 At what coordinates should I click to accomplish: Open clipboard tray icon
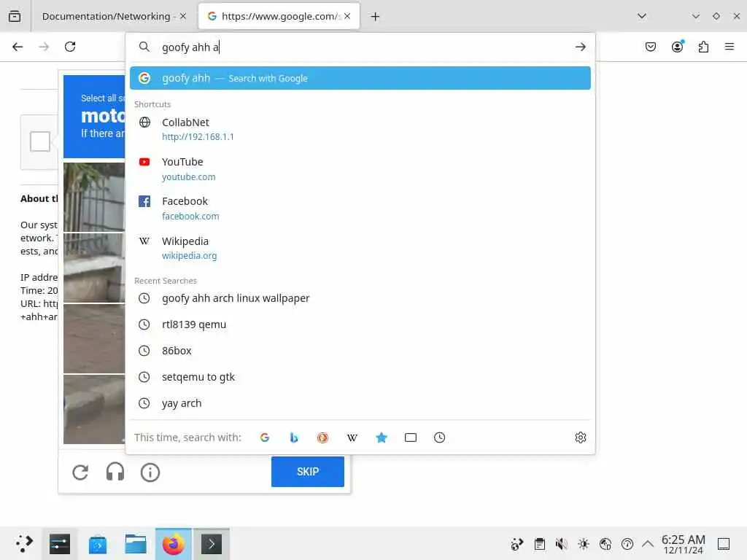pos(540,543)
